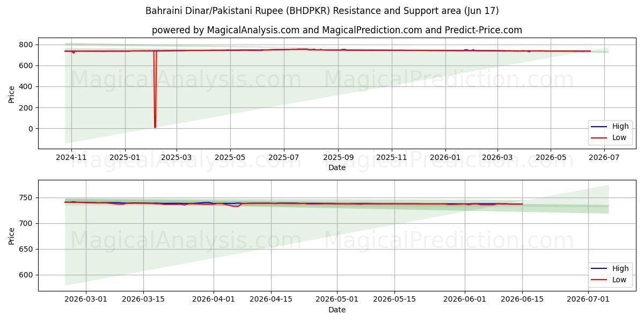Viewport: 644px width, 322px height.
Task: Click the '2026-03' date tick label
Action: (x=497, y=158)
